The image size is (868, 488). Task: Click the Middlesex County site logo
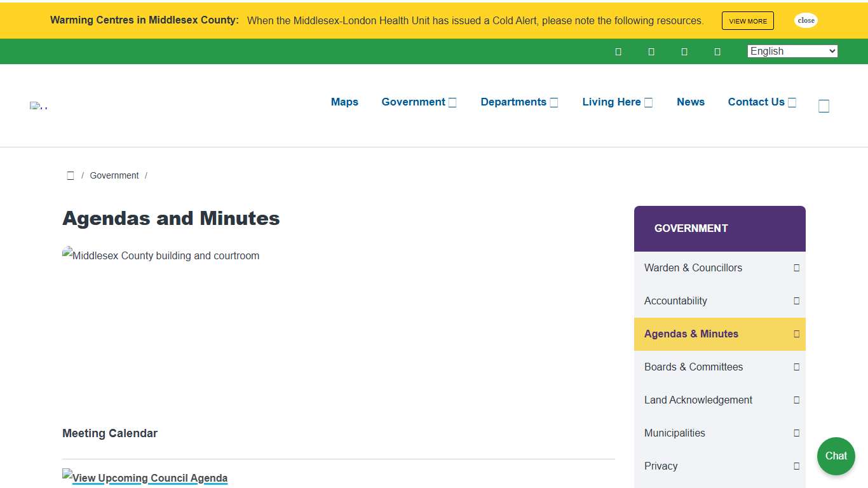(x=38, y=105)
